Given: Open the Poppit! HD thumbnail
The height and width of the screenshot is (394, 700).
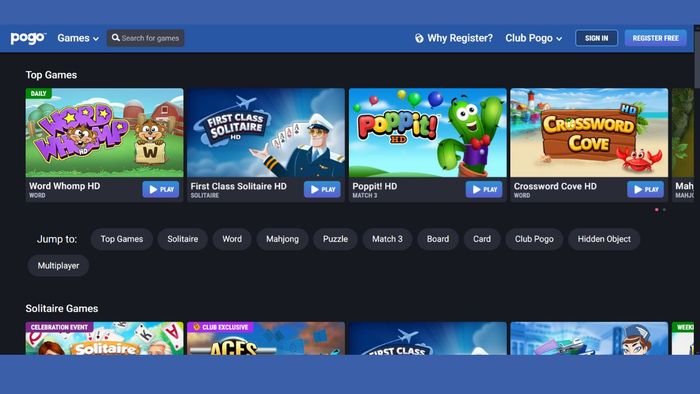Looking at the screenshot, I should tap(428, 133).
